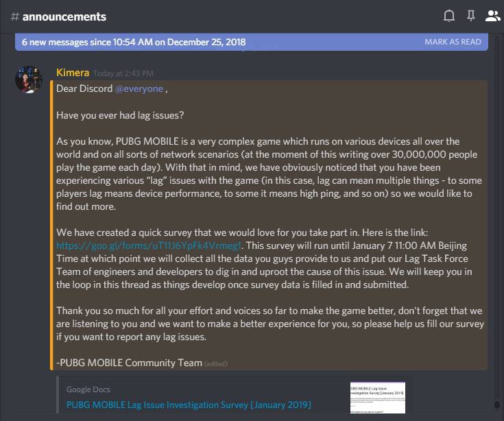The image size is (504, 421).
Task: Click the 'Thank you so much' paragraph
Action: pos(270,324)
